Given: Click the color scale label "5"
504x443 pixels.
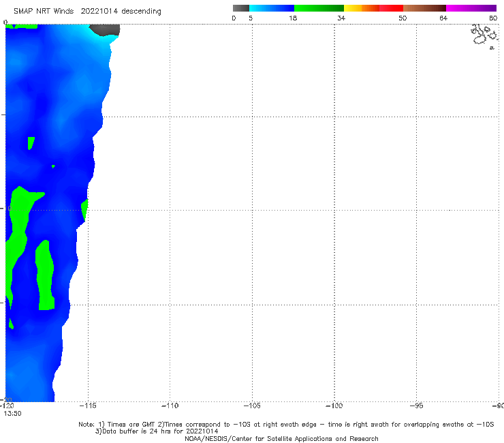Looking at the screenshot, I should pos(251,18).
